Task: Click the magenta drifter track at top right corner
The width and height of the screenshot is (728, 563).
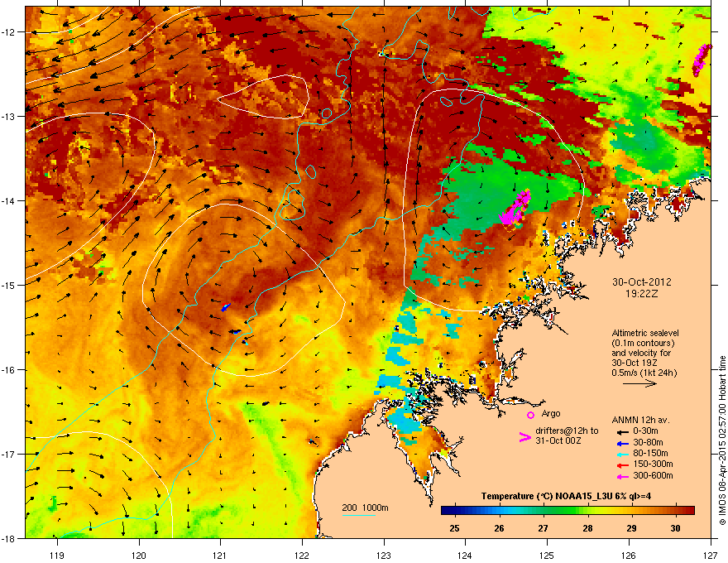Action: (701, 60)
